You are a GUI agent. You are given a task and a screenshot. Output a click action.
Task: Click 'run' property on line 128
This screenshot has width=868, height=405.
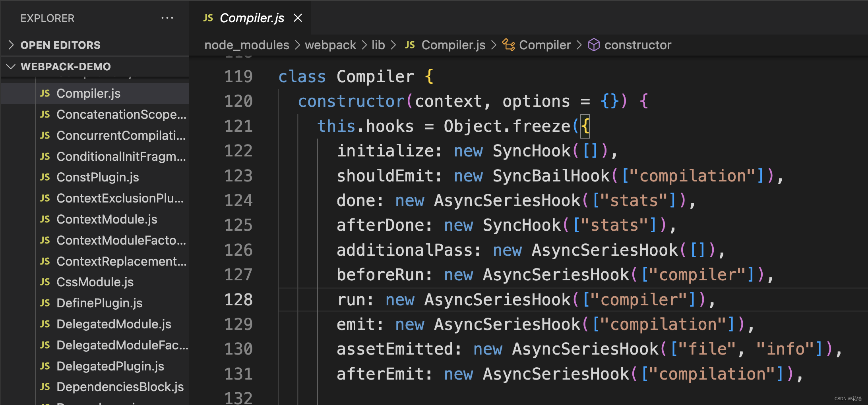point(351,300)
